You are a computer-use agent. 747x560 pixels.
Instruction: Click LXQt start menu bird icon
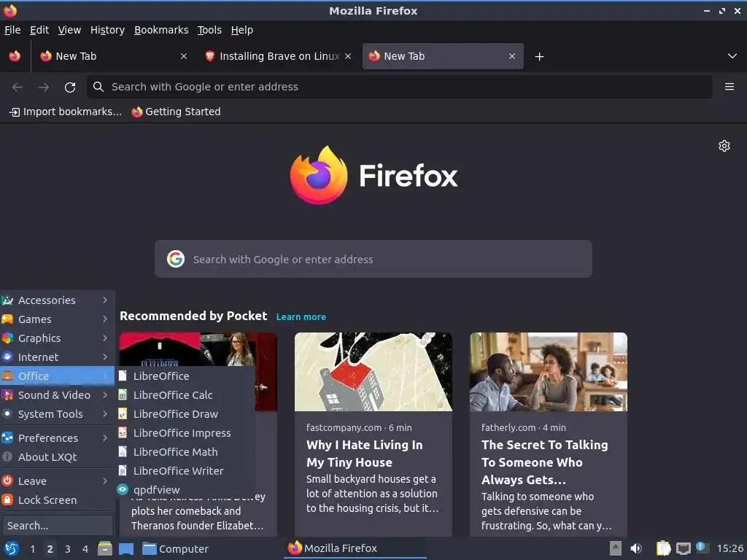(12, 548)
